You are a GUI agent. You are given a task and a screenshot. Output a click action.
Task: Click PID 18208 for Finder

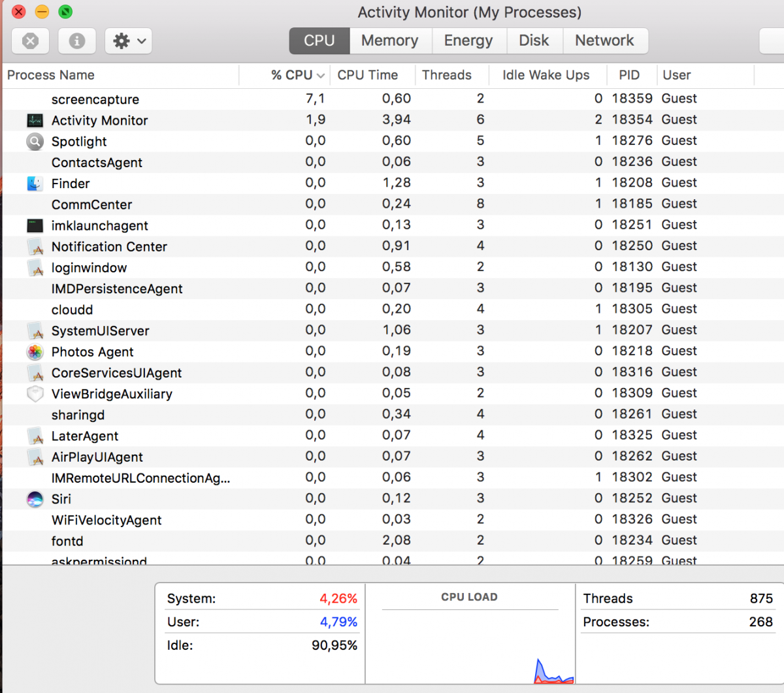point(632,183)
